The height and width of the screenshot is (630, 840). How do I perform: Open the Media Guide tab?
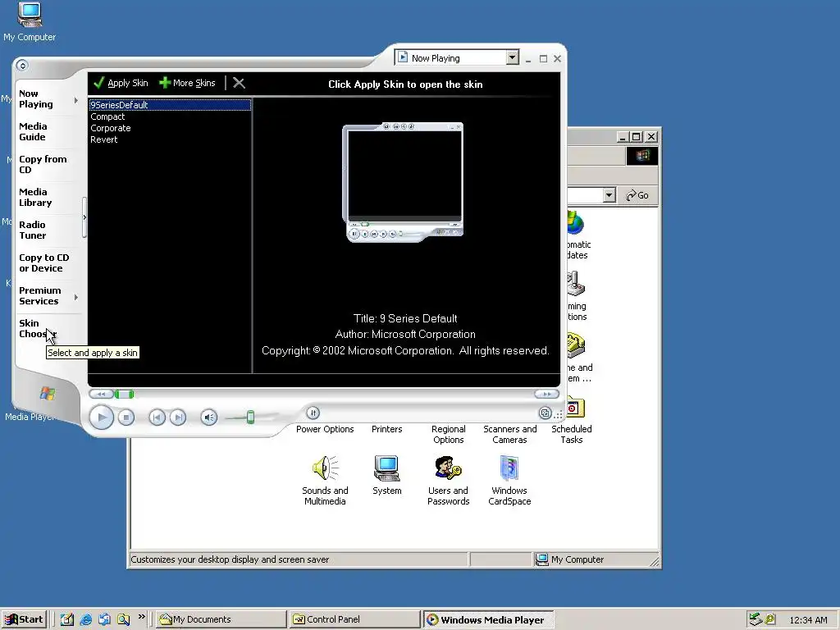[x=33, y=132]
